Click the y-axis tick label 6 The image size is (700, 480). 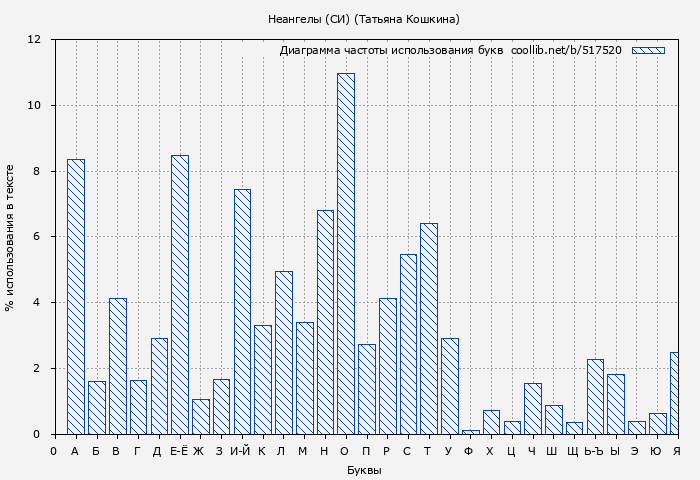pos(37,237)
